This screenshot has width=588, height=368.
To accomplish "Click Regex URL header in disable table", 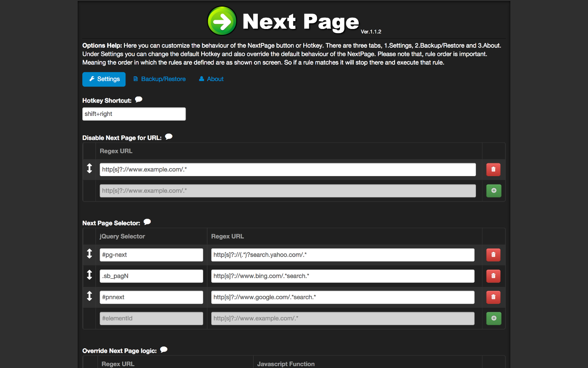I will coord(116,151).
